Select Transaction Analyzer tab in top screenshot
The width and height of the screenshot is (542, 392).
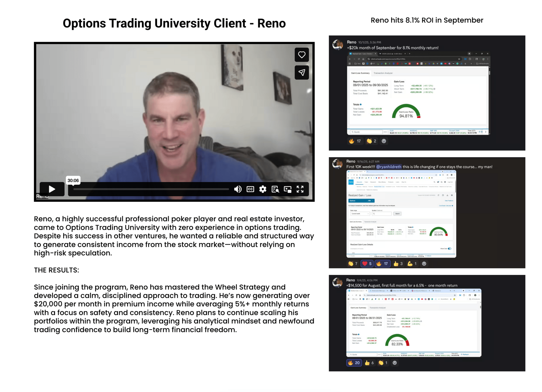[x=383, y=73]
